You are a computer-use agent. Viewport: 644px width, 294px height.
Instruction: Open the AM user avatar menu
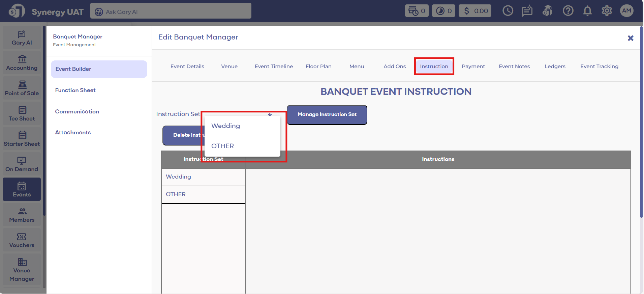click(626, 11)
